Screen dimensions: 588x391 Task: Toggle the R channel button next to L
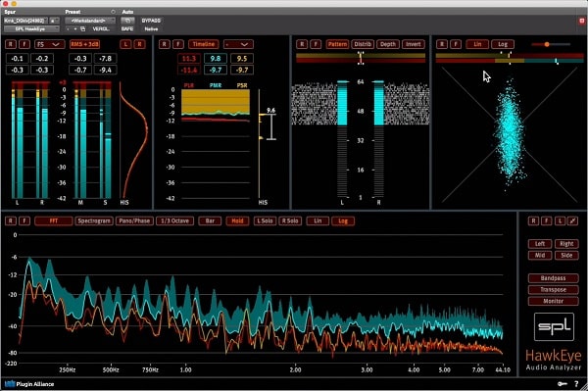[x=139, y=44]
